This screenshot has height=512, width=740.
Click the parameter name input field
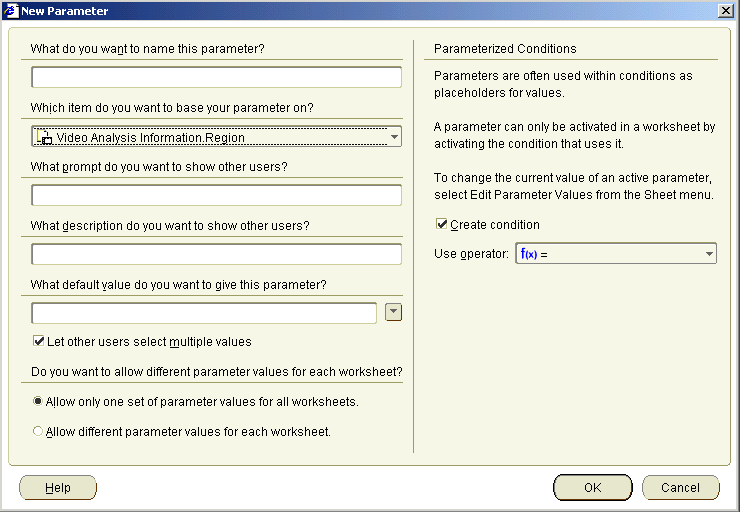tap(216, 77)
